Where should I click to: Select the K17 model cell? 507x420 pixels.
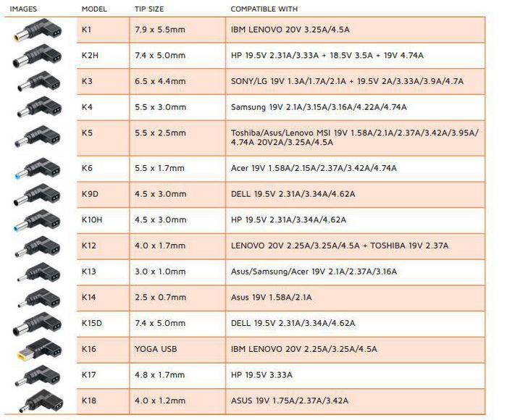(x=103, y=376)
